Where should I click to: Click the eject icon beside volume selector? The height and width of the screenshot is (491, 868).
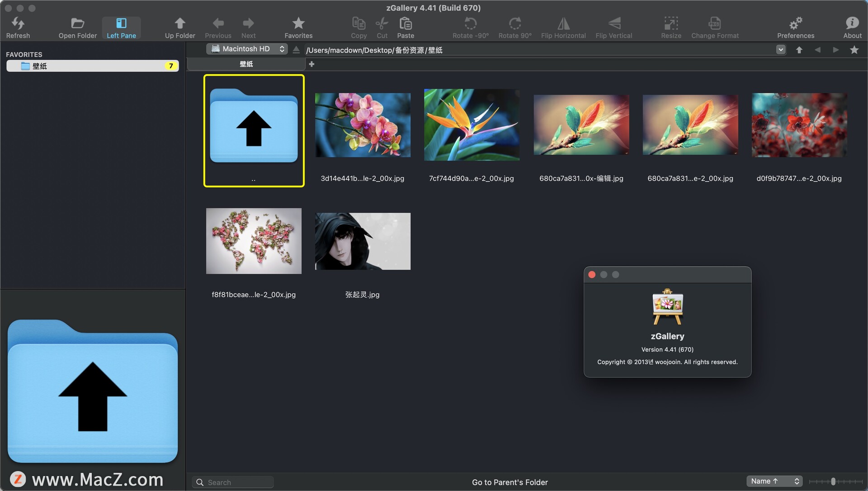click(296, 49)
